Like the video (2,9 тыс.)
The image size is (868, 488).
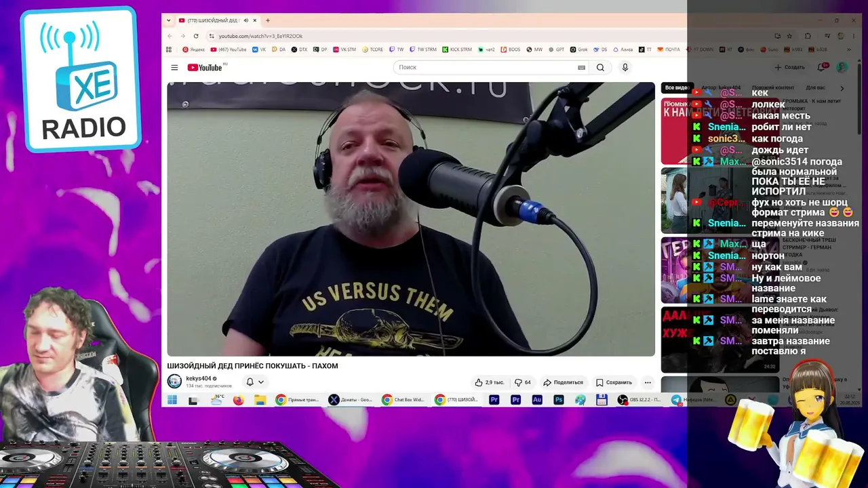489,382
